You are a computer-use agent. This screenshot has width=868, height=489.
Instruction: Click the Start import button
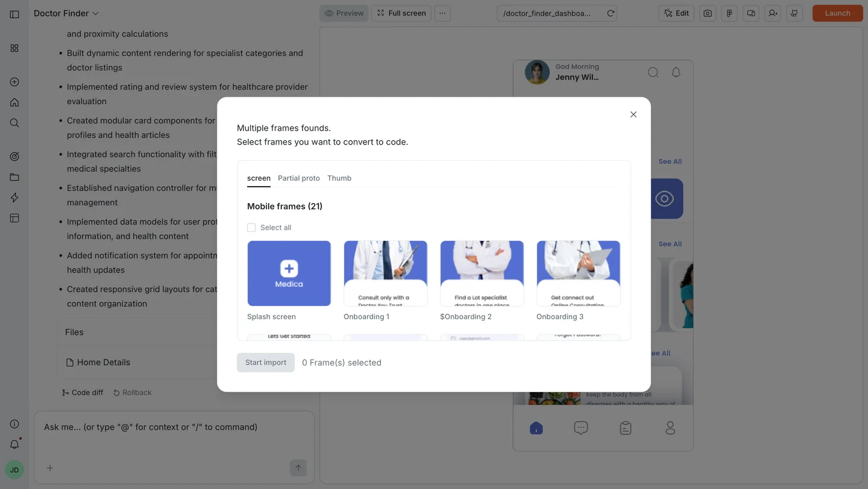point(265,362)
